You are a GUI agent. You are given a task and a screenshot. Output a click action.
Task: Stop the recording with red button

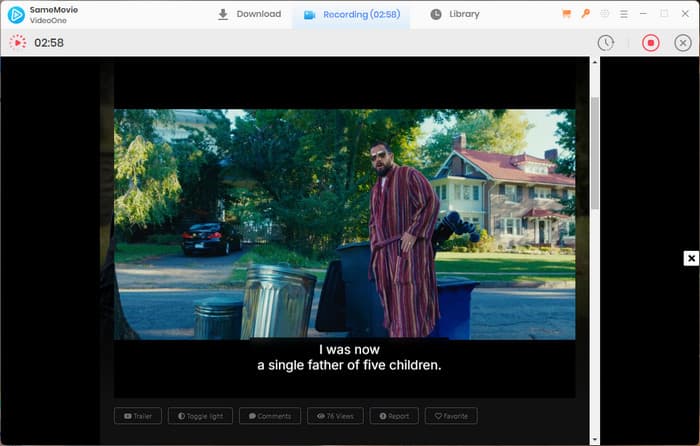tap(650, 43)
